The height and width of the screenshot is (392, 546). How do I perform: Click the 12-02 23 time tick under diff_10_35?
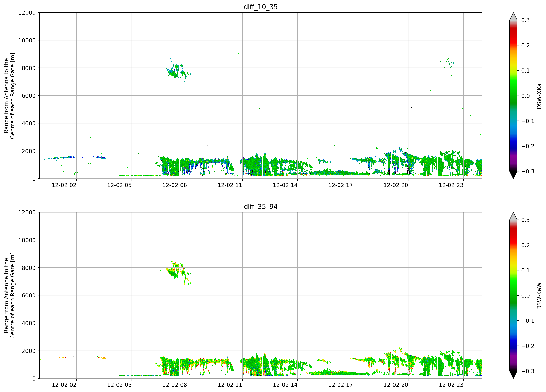point(451,185)
